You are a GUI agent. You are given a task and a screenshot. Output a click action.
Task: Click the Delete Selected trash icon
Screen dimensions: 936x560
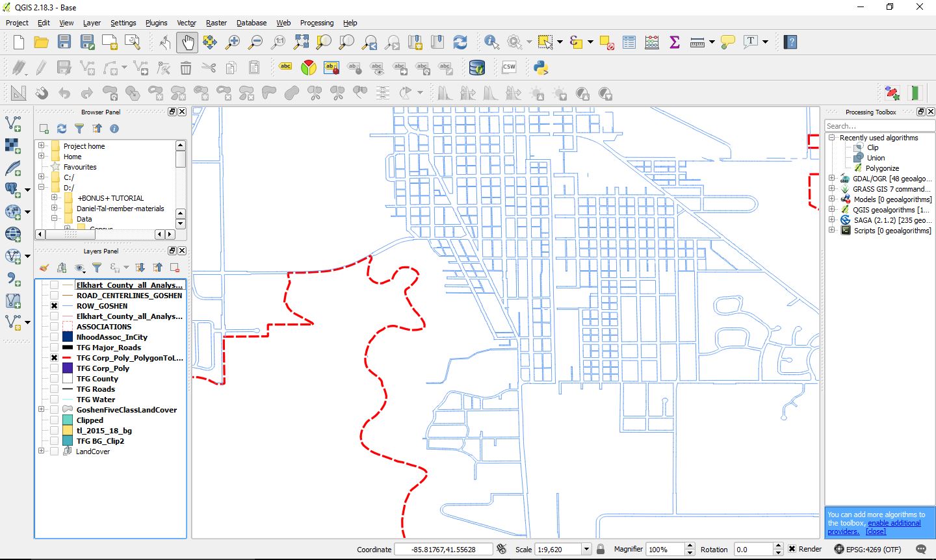186,68
